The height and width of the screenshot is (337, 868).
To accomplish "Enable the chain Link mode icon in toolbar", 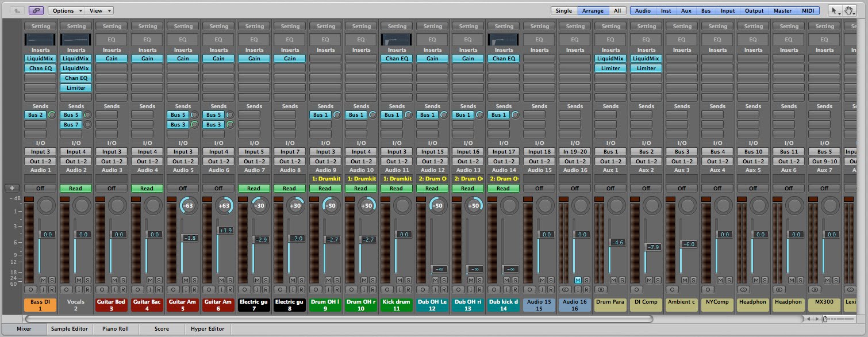I will (35, 10).
